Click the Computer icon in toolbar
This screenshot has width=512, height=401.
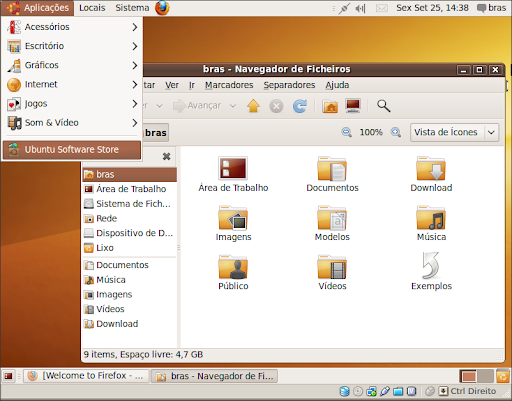pos(353,106)
